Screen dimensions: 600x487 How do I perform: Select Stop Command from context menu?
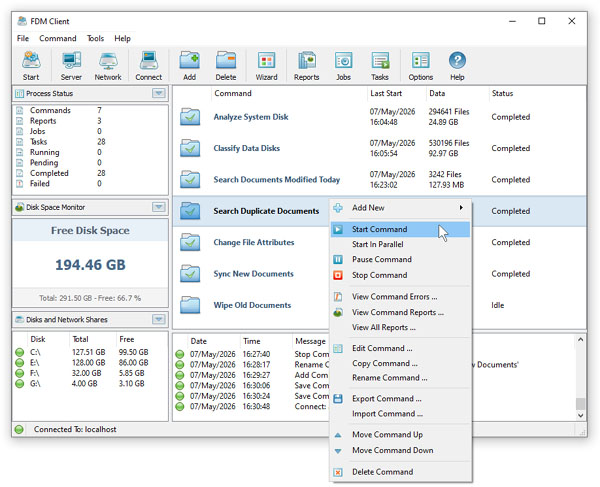400,275
